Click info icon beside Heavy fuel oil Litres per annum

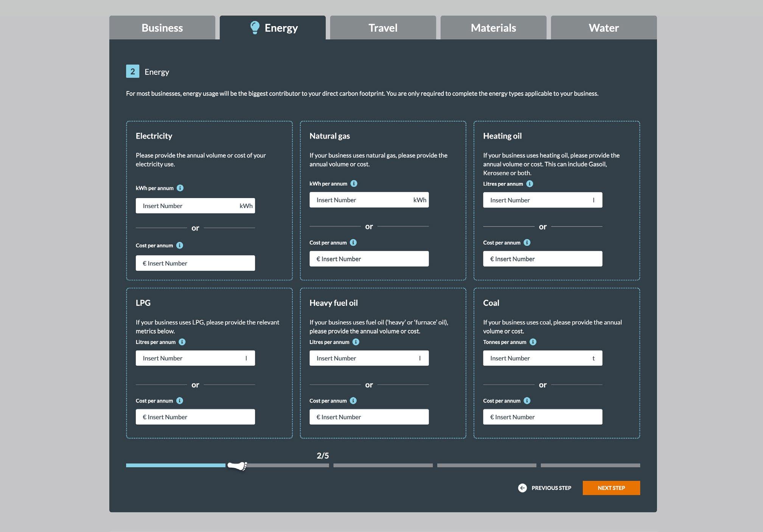point(356,342)
